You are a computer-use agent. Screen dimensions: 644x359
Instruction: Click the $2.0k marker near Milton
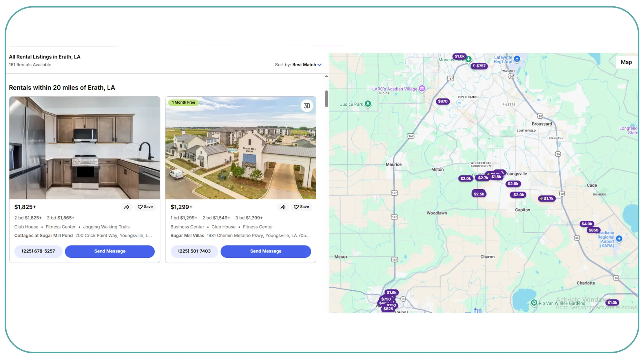466,179
